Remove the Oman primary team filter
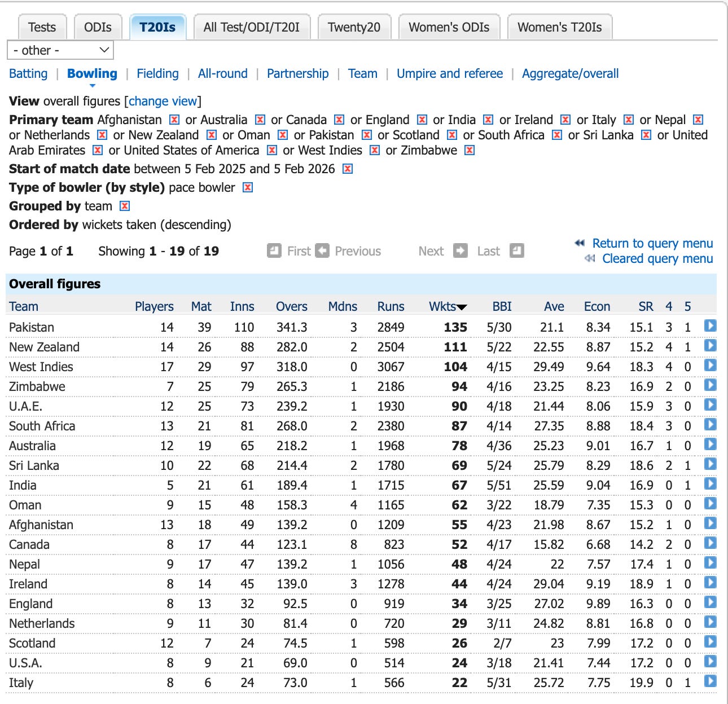The height and width of the screenshot is (704, 728). pyautogui.click(x=283, y=135)
